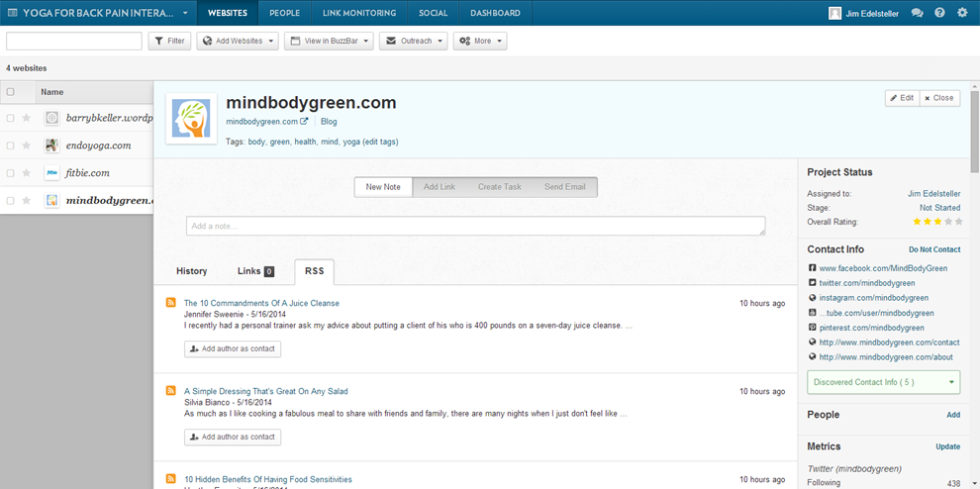Click the barrybkeller site favicon

tap(51, 118)
